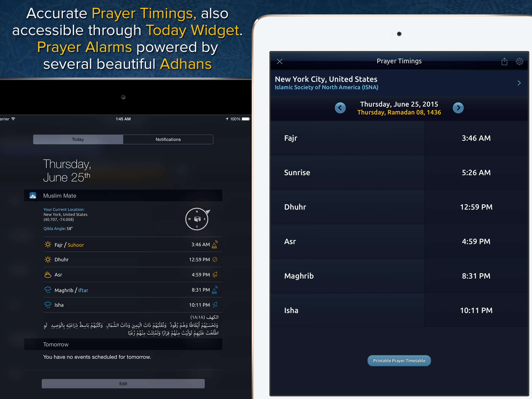Toggle Asr alarm megaphone icon
This screenshot has width=532, height=399.
click(215, 274)
